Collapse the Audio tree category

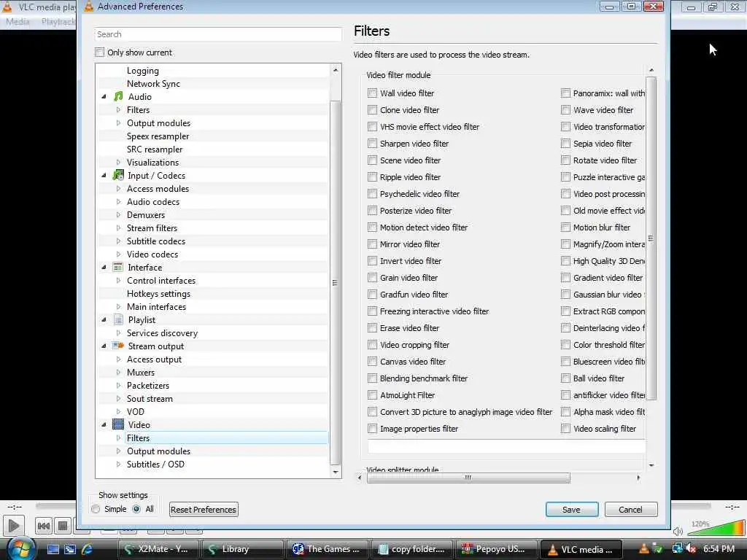pos(104,97)
